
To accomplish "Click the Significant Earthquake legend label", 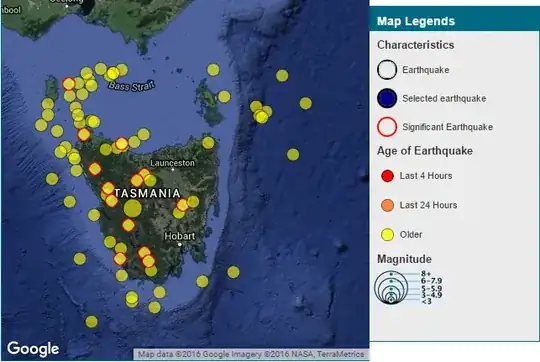I will point(447,127).
